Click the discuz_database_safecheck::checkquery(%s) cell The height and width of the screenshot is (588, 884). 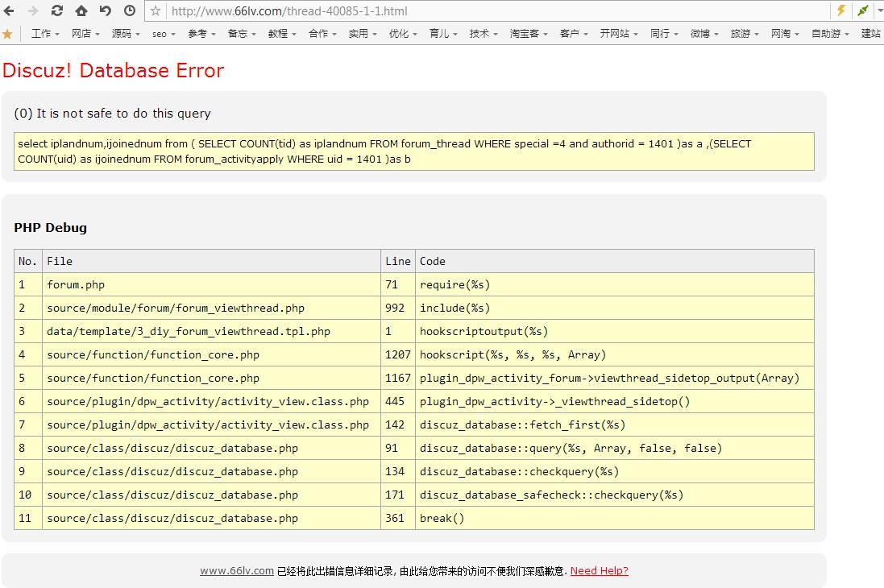click(615, 495)
